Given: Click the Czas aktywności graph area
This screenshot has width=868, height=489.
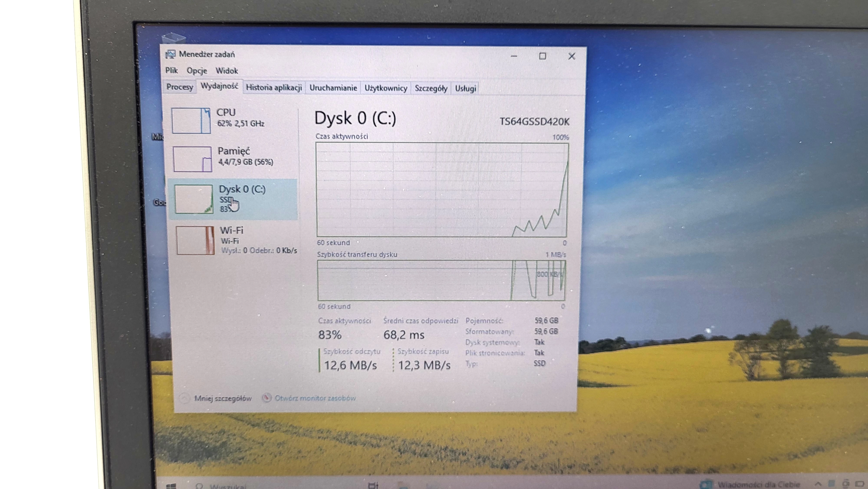Looking at the screenshot, I should pos(442,190).
